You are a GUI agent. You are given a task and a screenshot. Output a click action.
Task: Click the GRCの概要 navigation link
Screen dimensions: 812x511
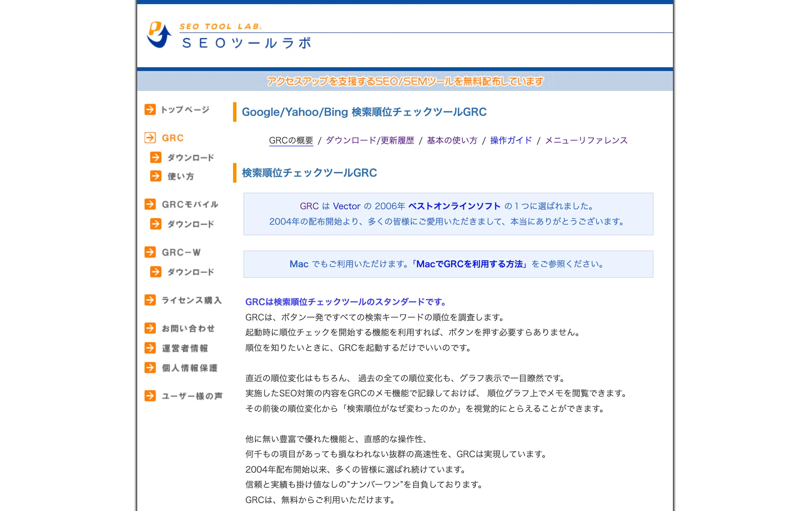coord(291,141)
